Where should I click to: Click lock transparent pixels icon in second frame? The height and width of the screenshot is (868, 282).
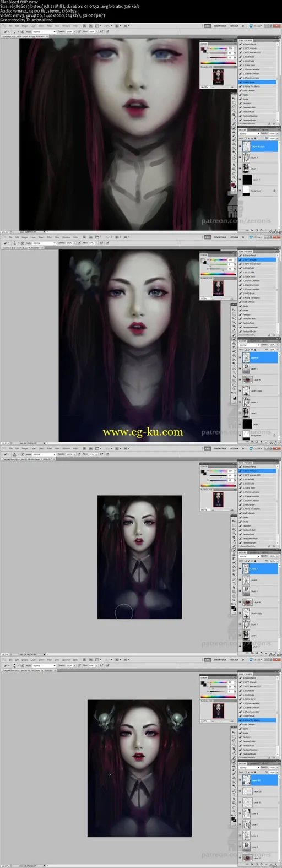point(246,349)
